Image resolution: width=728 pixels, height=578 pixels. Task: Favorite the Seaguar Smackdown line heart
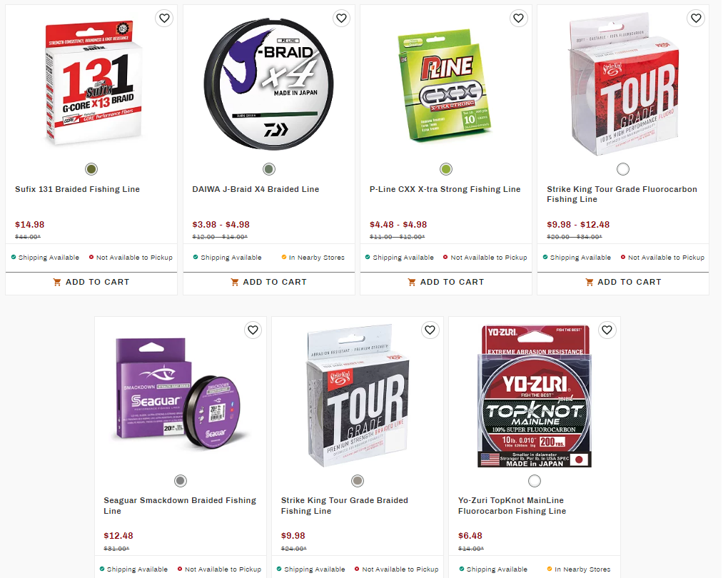point(253,330)
